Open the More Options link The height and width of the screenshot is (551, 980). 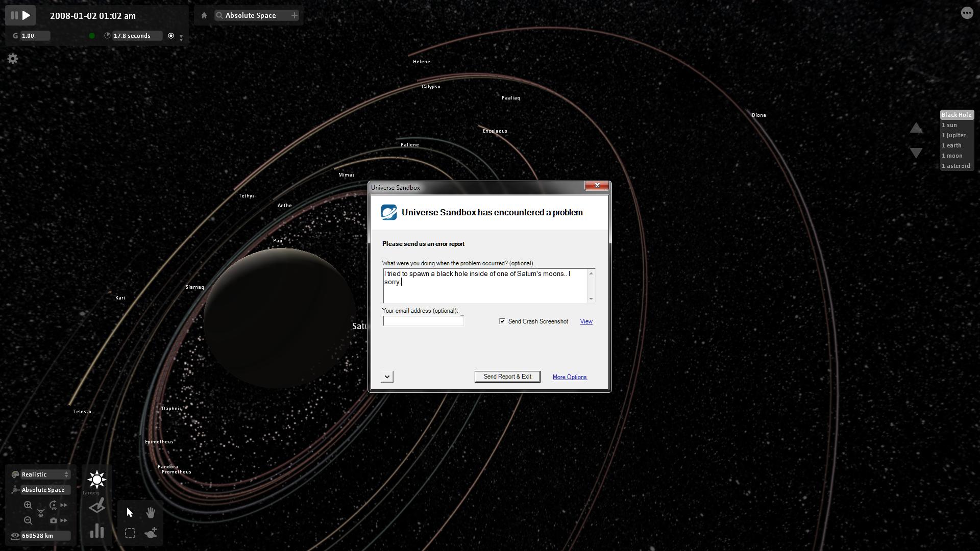569,377
